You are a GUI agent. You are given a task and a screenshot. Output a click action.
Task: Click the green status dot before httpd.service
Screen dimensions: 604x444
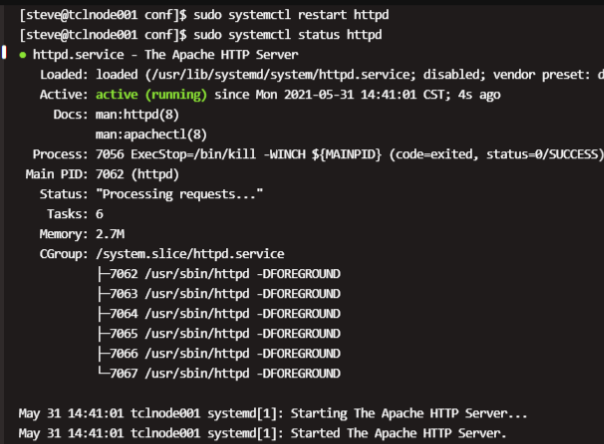coord(22,56)
